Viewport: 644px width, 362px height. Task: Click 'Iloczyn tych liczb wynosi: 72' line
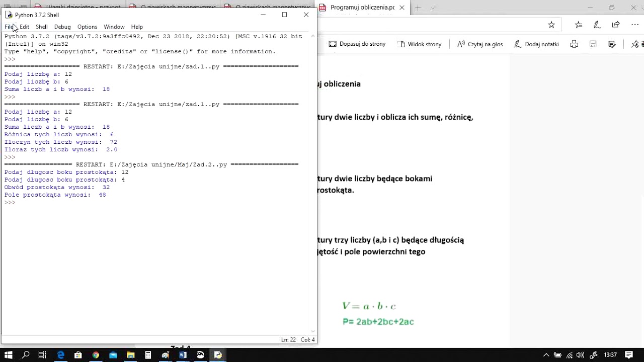tap(61, 142)
